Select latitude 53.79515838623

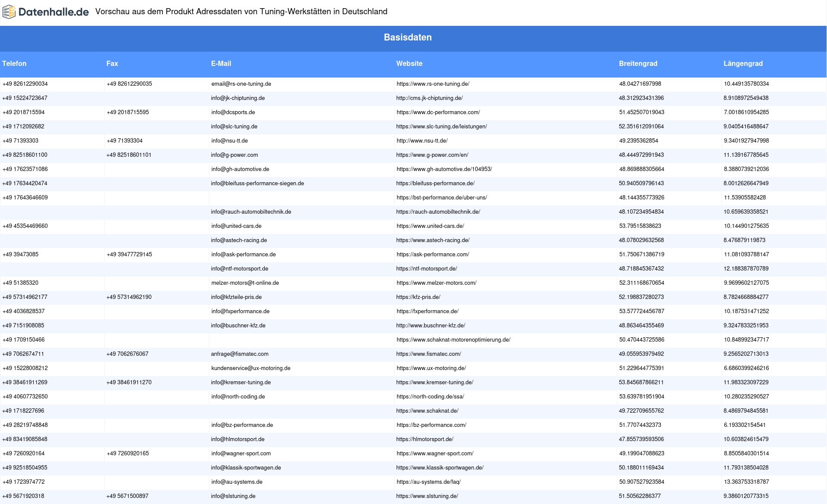click(x=640, y=226)
